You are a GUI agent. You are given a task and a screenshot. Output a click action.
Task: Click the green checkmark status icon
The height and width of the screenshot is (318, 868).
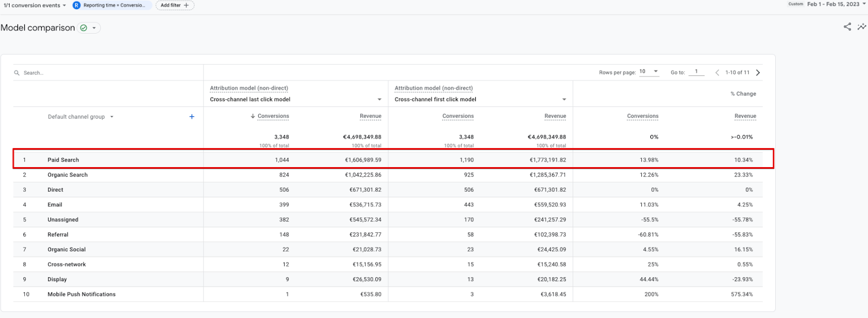(84, 28)
